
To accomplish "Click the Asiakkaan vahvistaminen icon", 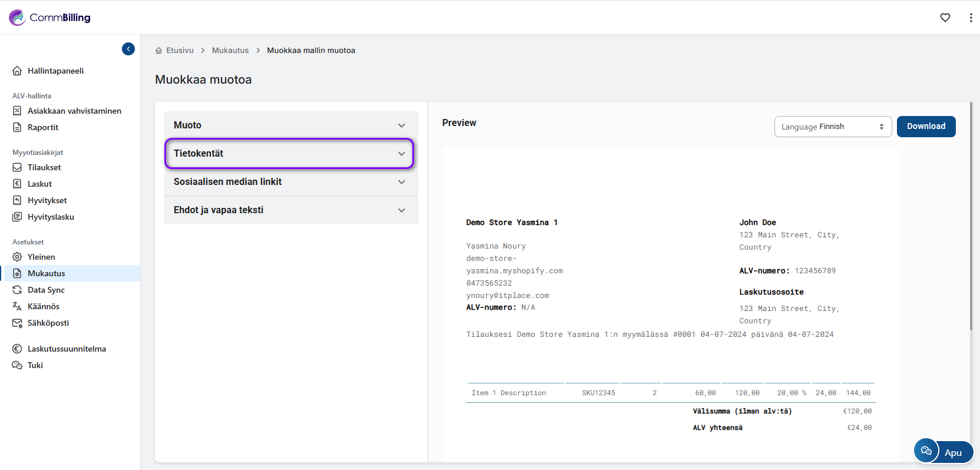I will [x=17, y=111].
